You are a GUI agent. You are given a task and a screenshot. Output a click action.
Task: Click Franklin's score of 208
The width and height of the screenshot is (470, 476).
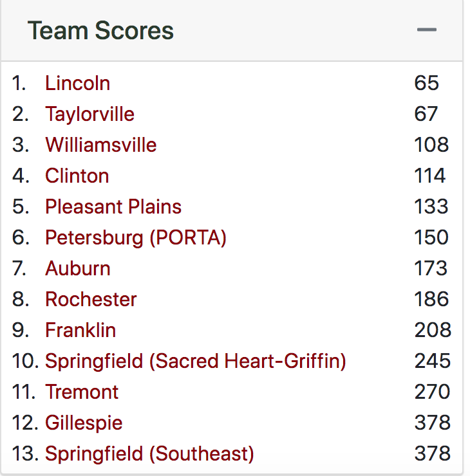[433, 330]
